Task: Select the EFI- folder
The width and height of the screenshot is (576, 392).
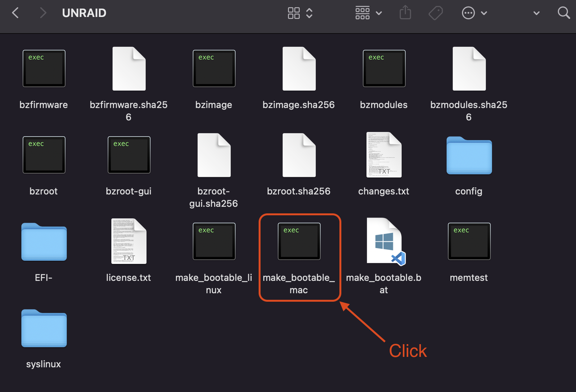Action: click(44, 242)
